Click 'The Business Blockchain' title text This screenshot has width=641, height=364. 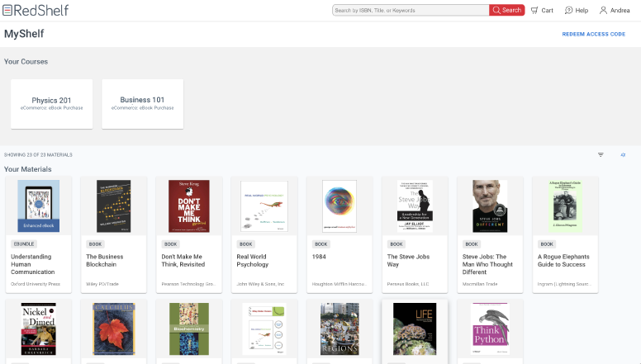point(105,261)
